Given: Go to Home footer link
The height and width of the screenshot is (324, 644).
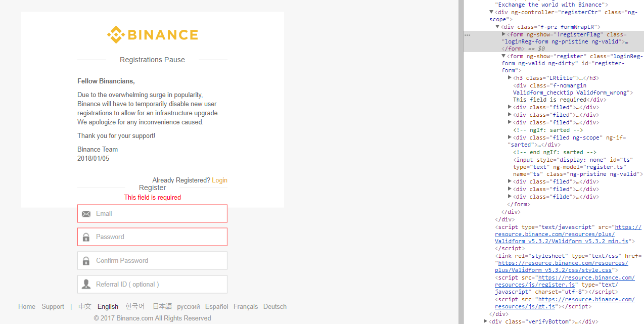Looking at the screenshot, I should click(x=27, y=306).
